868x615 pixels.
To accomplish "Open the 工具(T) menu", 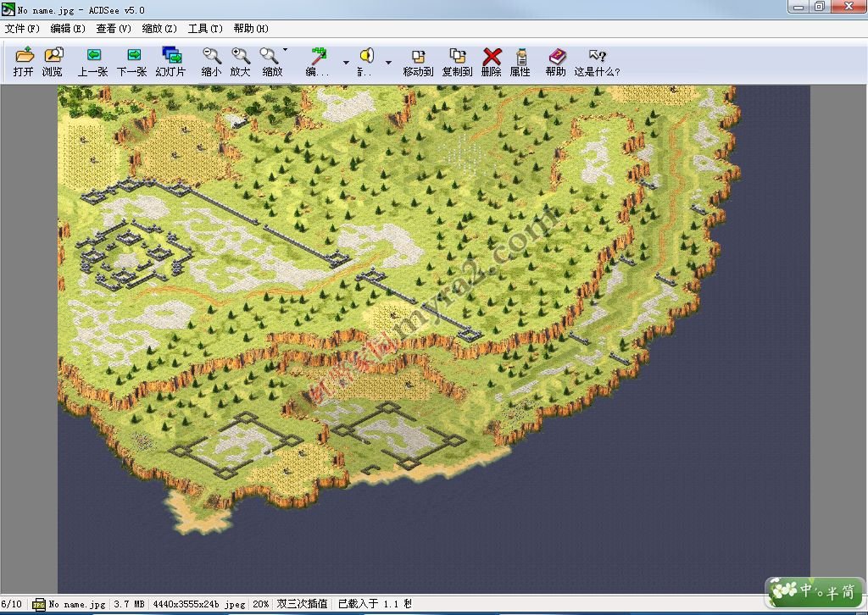I will click(205, 29).
